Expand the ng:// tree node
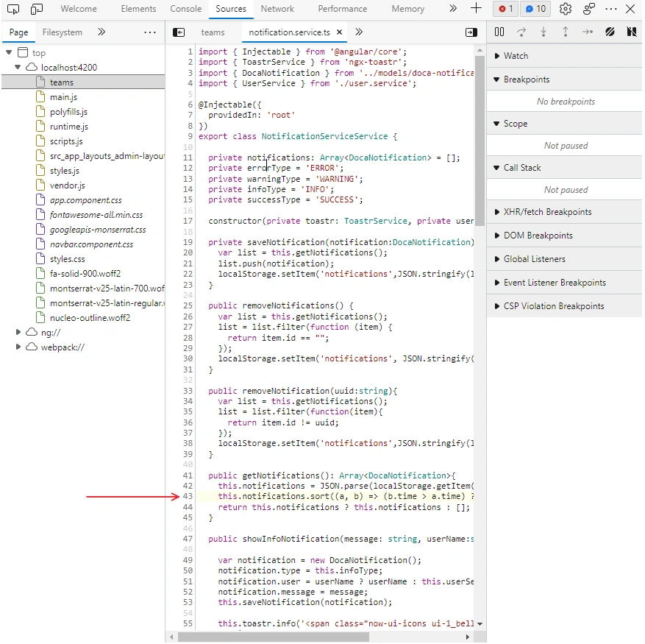The image size is (645, 644). point(18,332)
